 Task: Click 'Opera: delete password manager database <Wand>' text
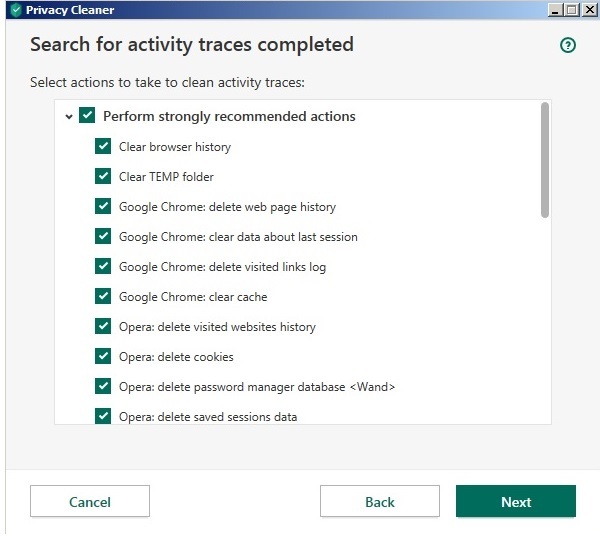(257, 387)
